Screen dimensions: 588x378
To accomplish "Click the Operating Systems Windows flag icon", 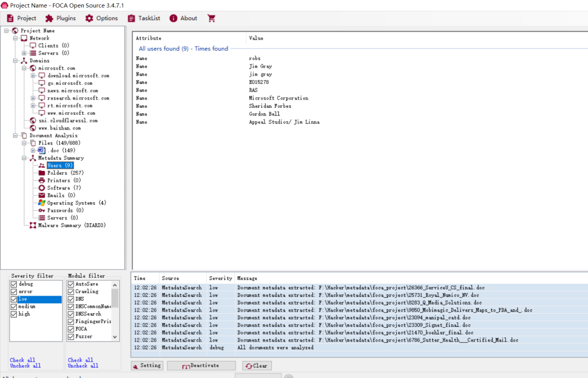I will 41,203.
